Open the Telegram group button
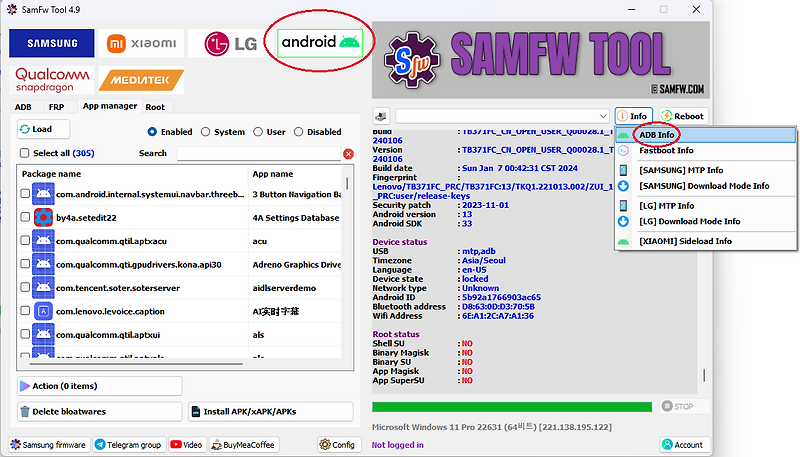This screenshot has height=457, width=800. pos(128,445)
